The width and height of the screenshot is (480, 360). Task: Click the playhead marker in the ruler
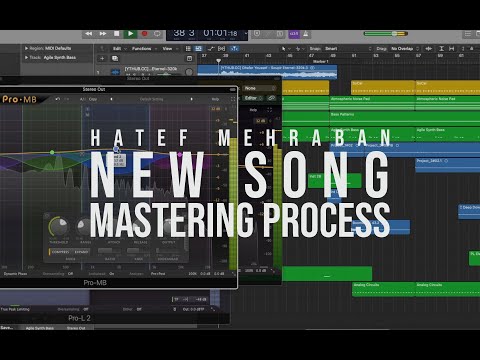click(x=218, y=61)
